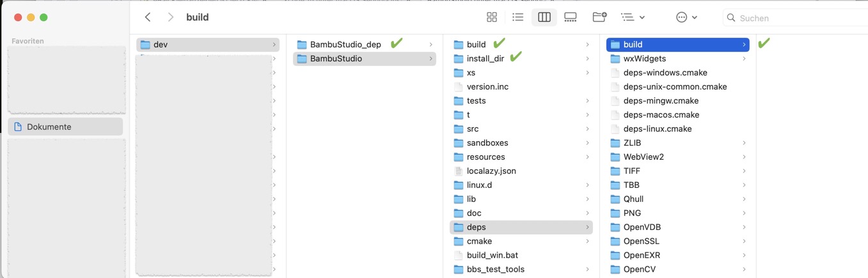Screen dimensions: 868x278
Task: Select the deps-macos.cmake file
Action: [x=678, y=115]
